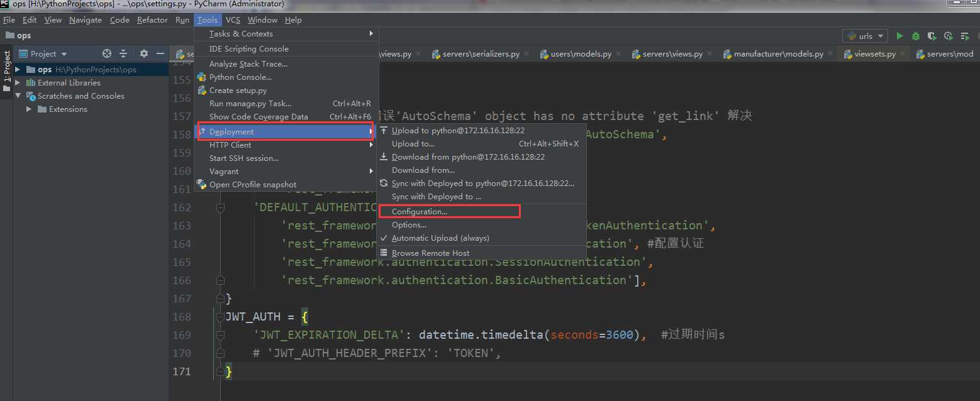Choose Options... in Deployment submenu

click(x=481, y=225)
